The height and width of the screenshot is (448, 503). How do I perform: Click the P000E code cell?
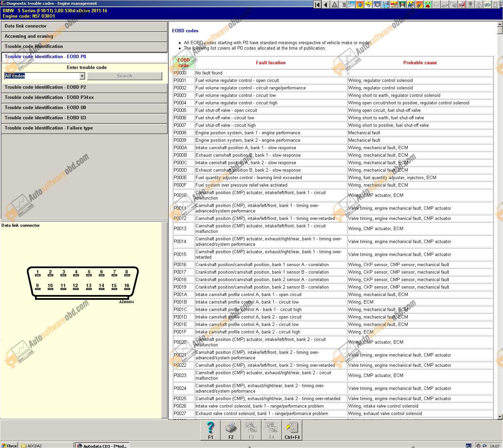(183, 177)
